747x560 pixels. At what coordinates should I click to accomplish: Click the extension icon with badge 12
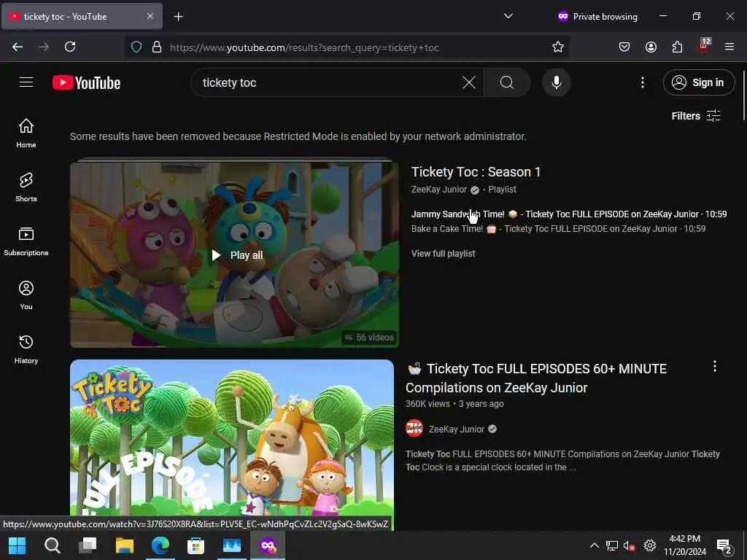(704, 46)
